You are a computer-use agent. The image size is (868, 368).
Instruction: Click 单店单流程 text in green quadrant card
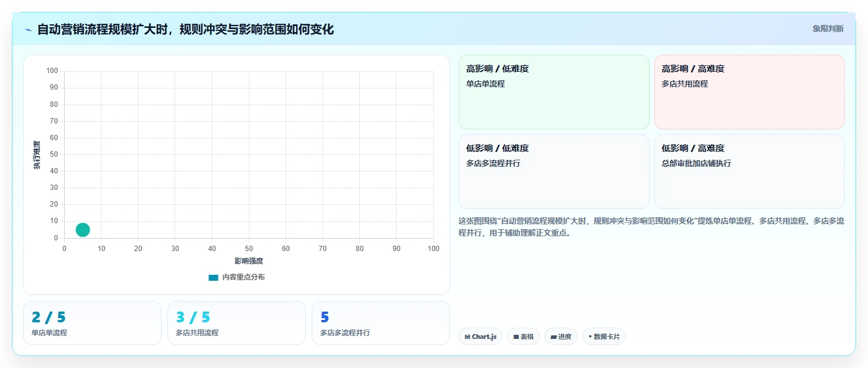point(486,84)
